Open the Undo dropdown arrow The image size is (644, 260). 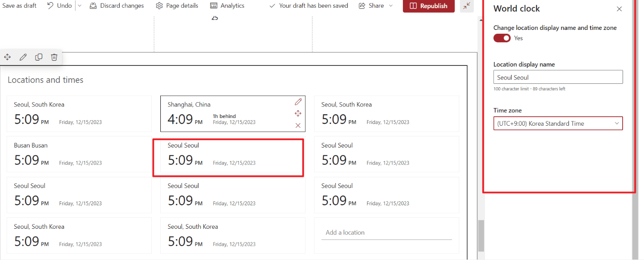79,6
